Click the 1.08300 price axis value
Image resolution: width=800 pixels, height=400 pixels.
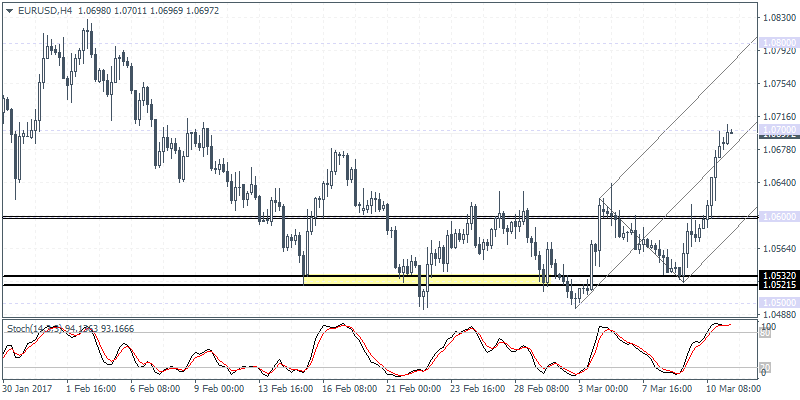778,17
